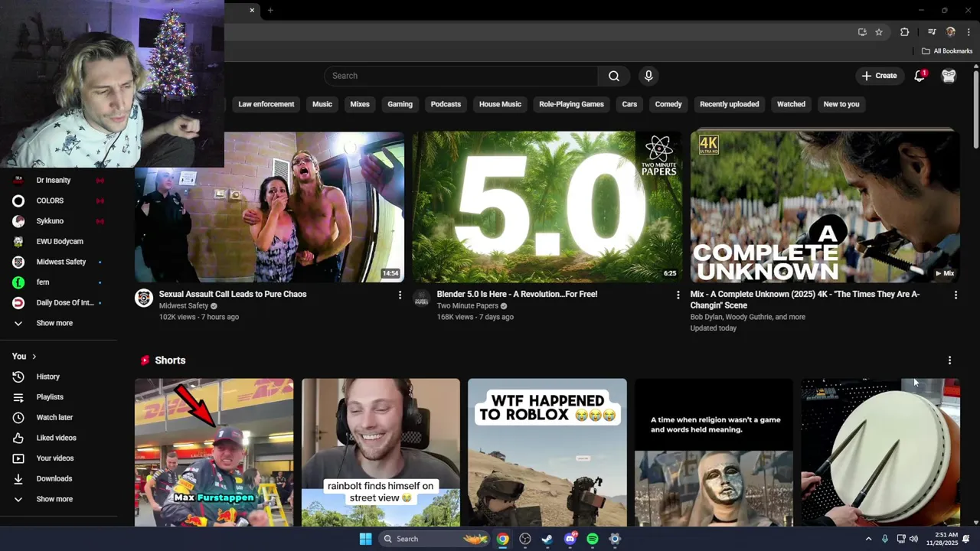Select the House Music filter chip
This screenshot has width=980, height=551.
pyautogui.click(x=500, y=104)
